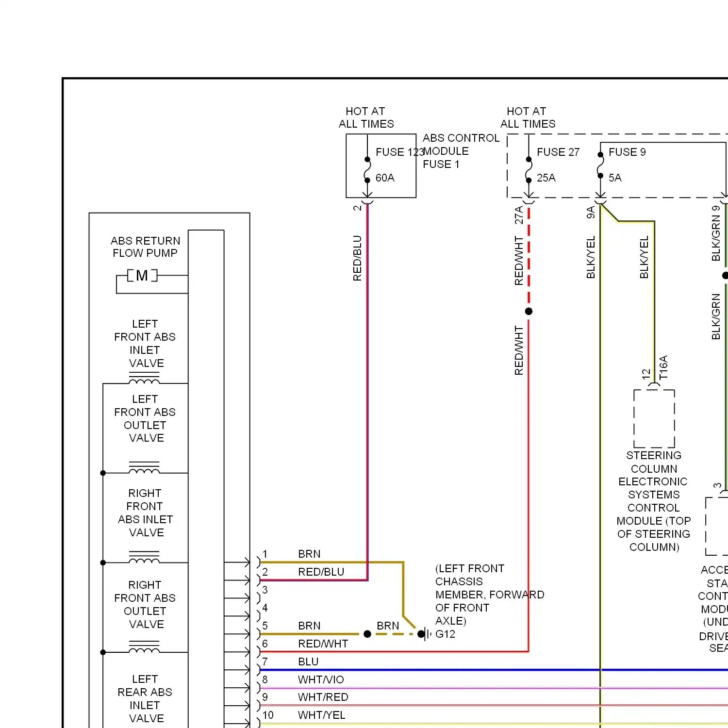Click the dashed box above STEERING COLUMN module
The image size is (728, 728).
pos(654,418)
